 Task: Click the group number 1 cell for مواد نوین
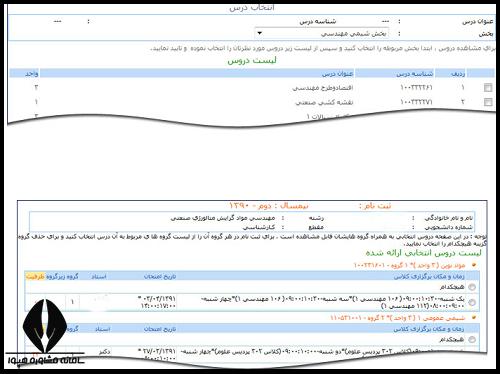pos(72,302)
